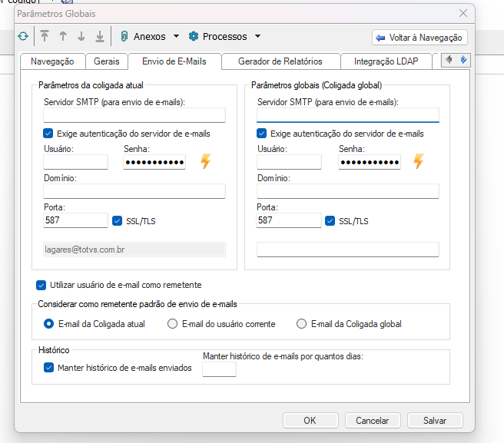
Task: Click the next record down arrow
Action: (x=81, y=36)
